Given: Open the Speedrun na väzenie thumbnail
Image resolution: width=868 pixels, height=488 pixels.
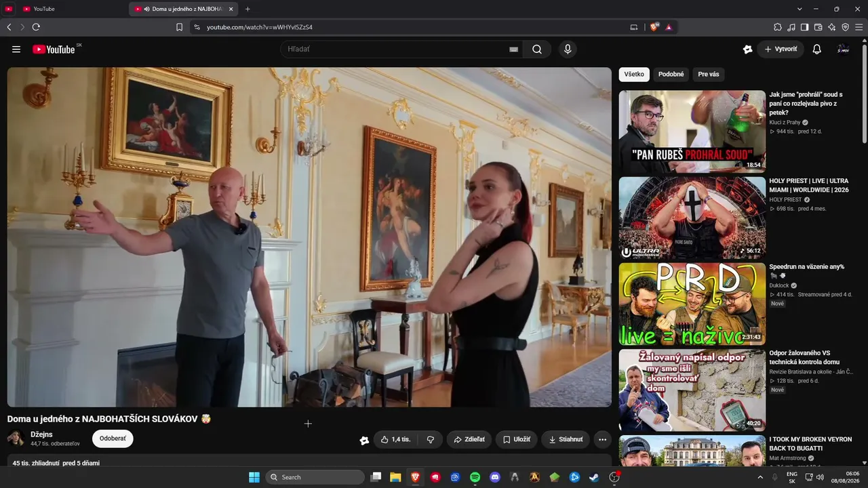Looking at the screenshot, I should point(692,304).
